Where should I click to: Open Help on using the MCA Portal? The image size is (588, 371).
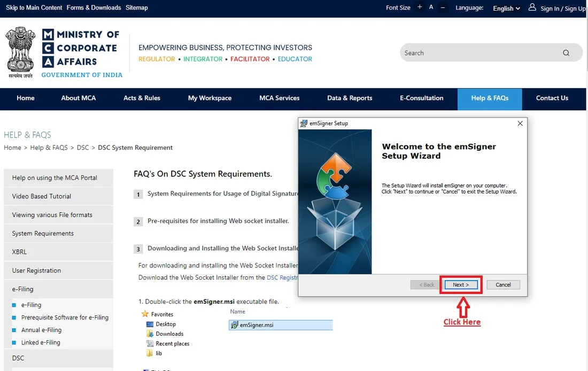pyautogui.click(x=58, y=178)
